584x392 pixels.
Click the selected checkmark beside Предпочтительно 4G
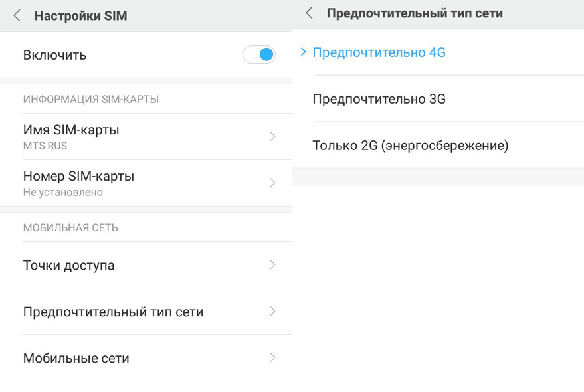(303, 52)
